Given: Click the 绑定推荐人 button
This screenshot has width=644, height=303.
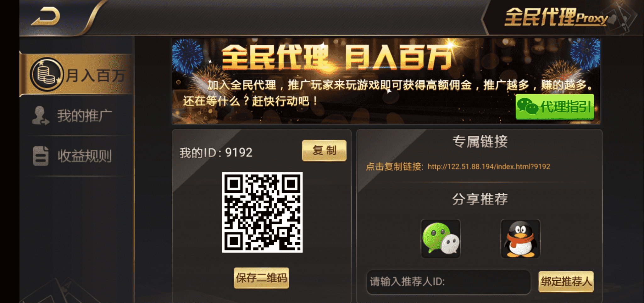Looking at the screenshot, I should click(566, 281).
